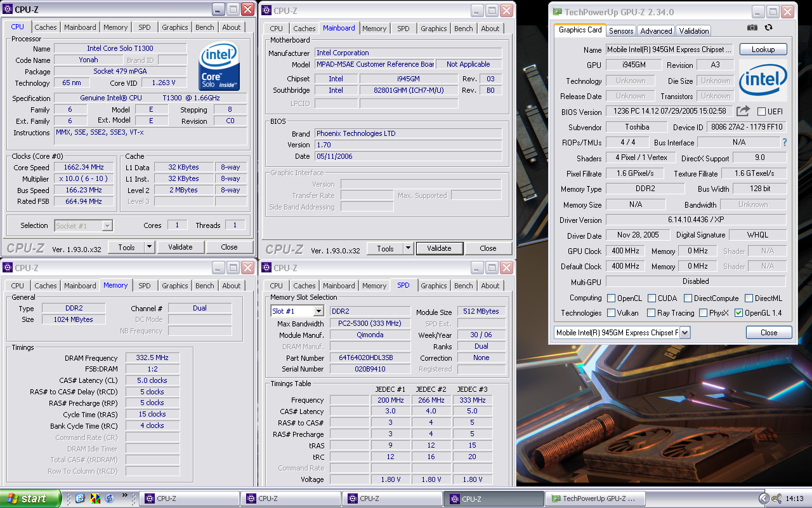Toggle the UEFI checkbox
Screen dimensions: 812x508
click(x=761, y=112)
